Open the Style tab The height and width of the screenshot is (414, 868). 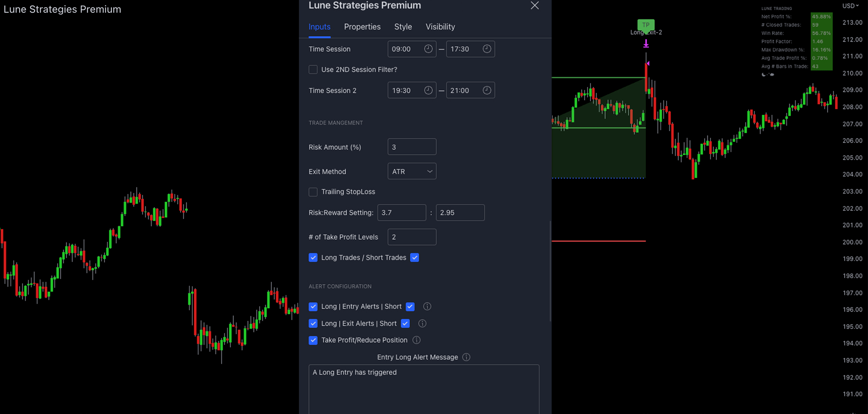pos(403,27)
